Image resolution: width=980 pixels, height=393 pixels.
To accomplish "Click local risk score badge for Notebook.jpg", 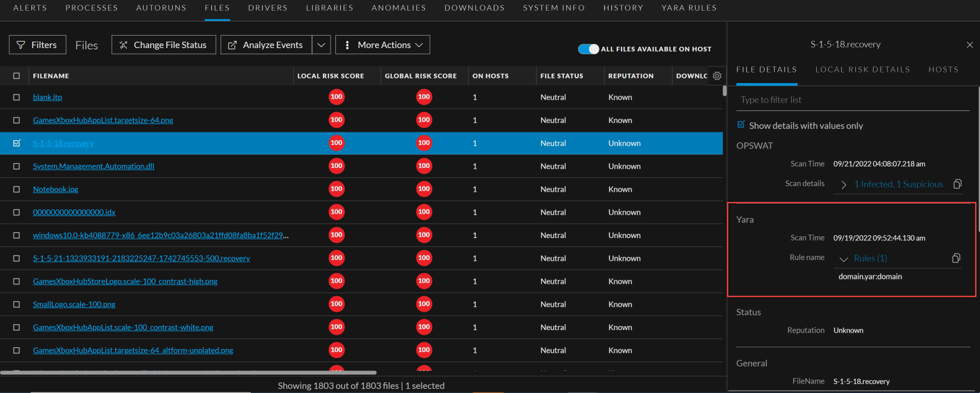I will pos(337,189).
